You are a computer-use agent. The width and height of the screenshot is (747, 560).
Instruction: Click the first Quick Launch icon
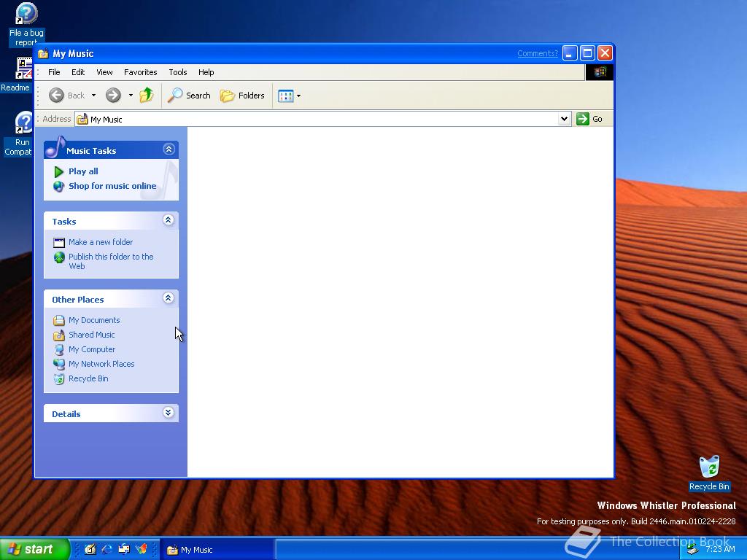click(90, 549)
